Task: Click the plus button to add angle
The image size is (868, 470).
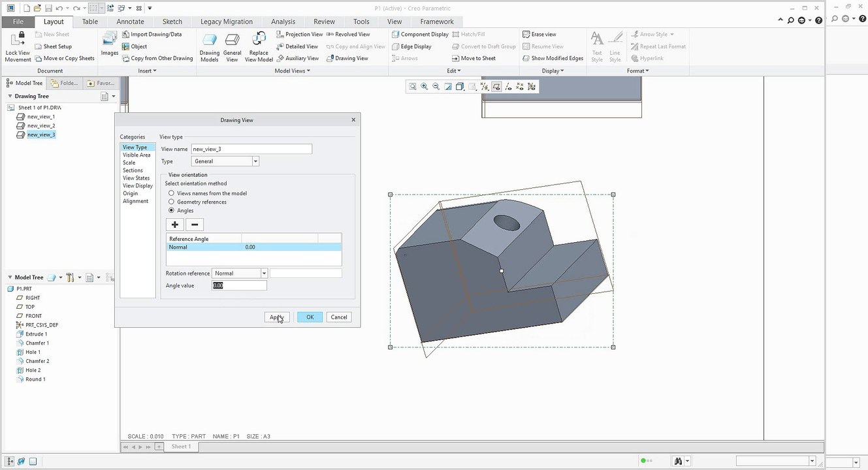Action: tap(174, 225)
